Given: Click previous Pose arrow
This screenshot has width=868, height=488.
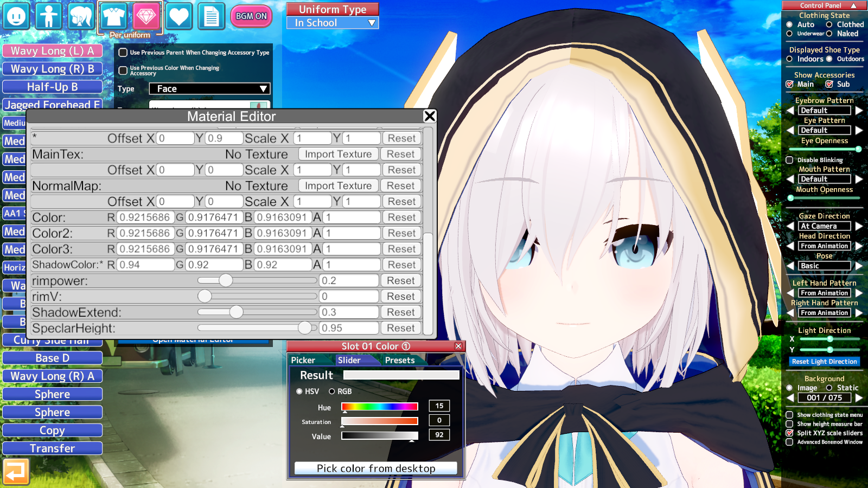Looking at the screenshot, I should coord(790,266).
